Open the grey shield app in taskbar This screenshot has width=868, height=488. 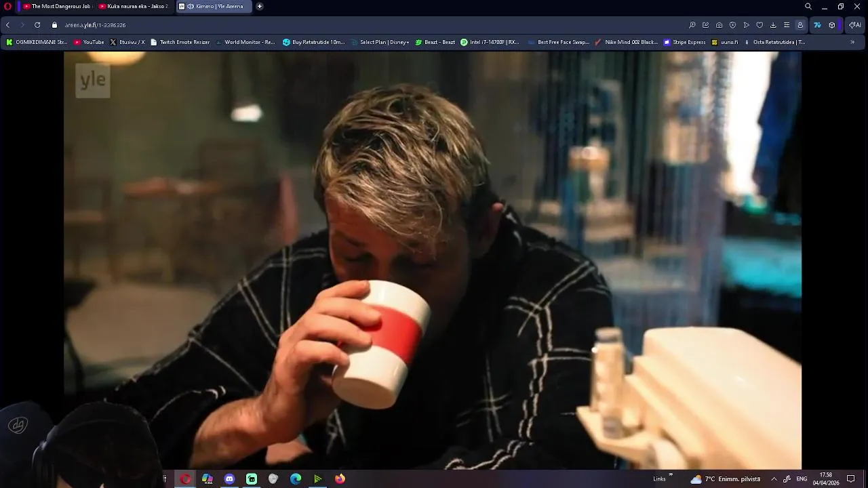[x=273, y=479]
